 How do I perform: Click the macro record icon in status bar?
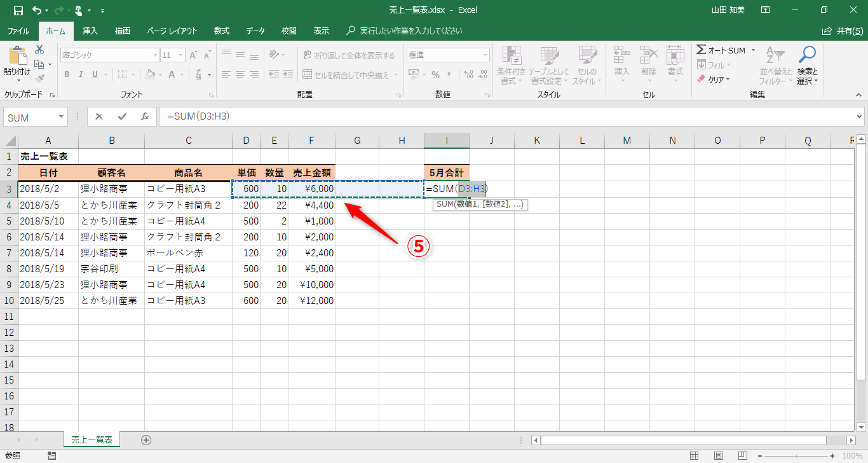tap(51, 455)
